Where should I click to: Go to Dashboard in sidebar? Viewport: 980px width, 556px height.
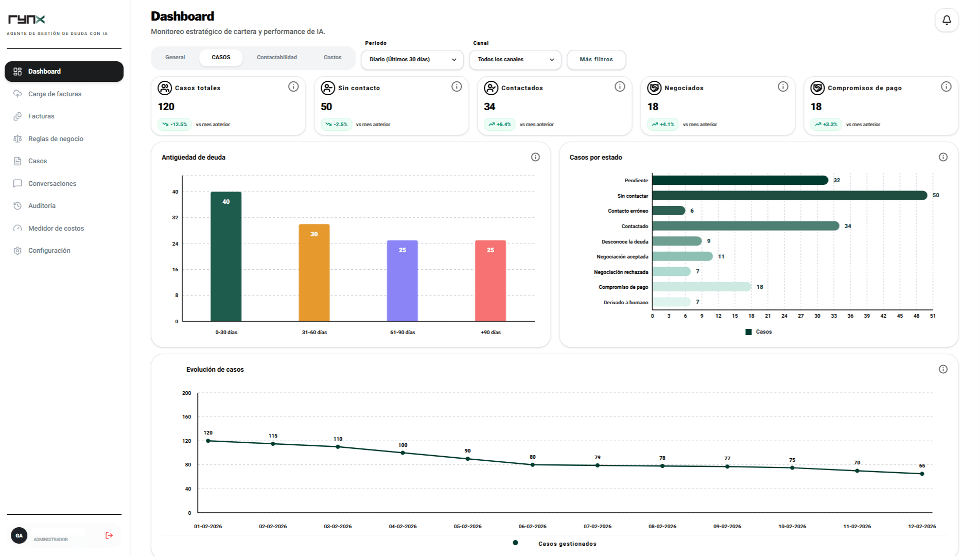point(64,72)
